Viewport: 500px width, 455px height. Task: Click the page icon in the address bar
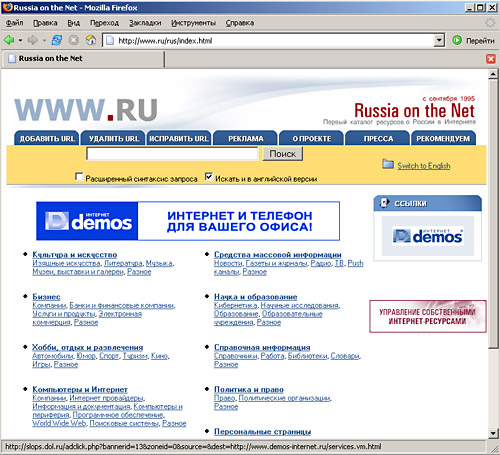(x=110, y=41)
